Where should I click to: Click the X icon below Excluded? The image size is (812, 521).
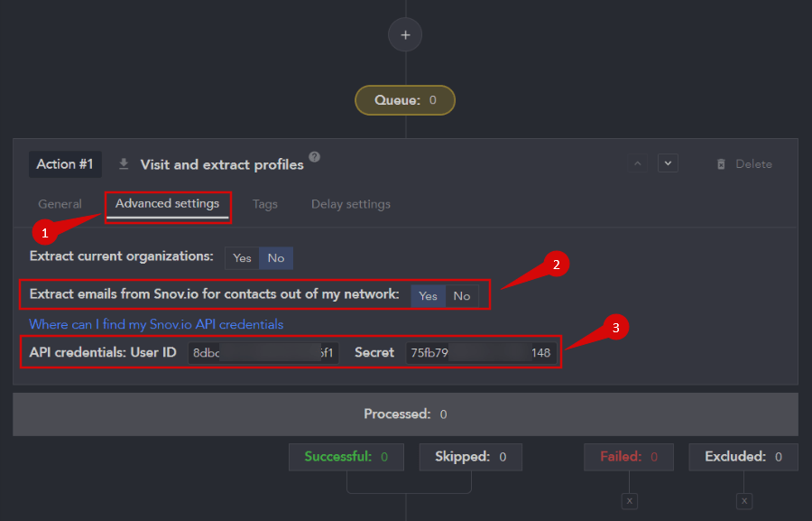(x=744, y=500)
